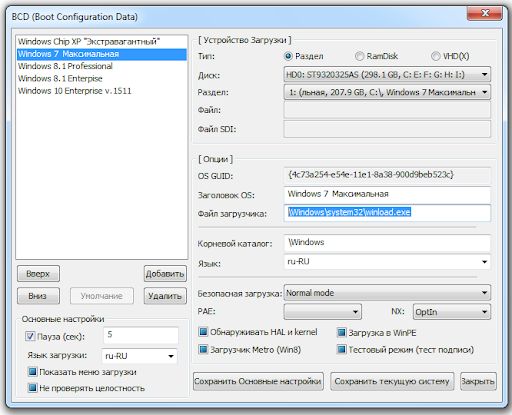Click the Файл SDI input field

click(387, 129)
